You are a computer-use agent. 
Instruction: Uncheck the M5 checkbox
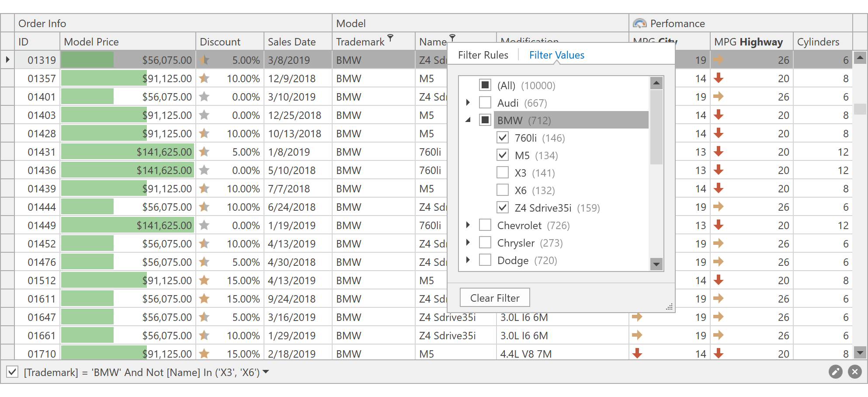[x=503, y=155]
